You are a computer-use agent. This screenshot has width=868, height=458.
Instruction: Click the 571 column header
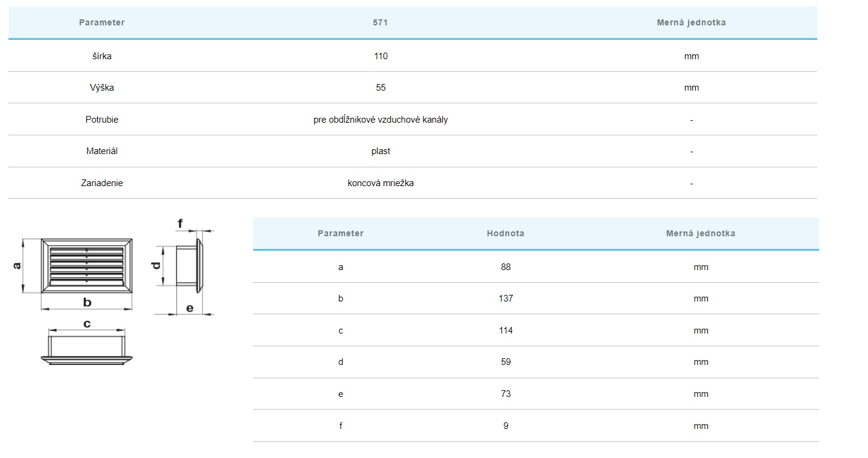click(381, 22)
